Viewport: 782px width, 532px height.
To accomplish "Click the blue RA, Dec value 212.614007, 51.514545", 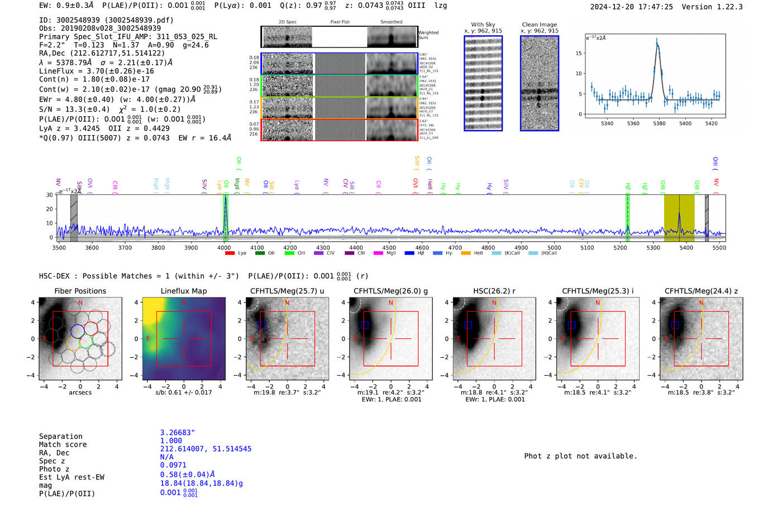I will coord(206,449).
